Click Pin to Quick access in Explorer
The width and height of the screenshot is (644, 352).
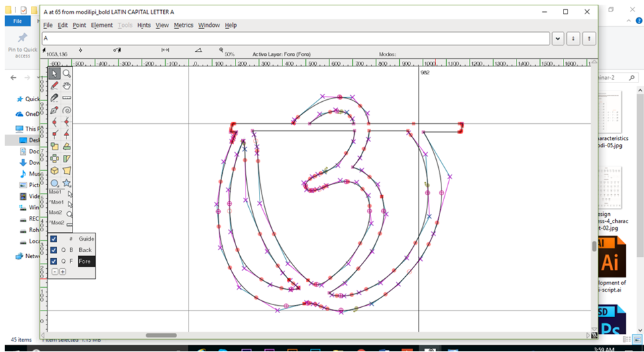click(22, 45)
